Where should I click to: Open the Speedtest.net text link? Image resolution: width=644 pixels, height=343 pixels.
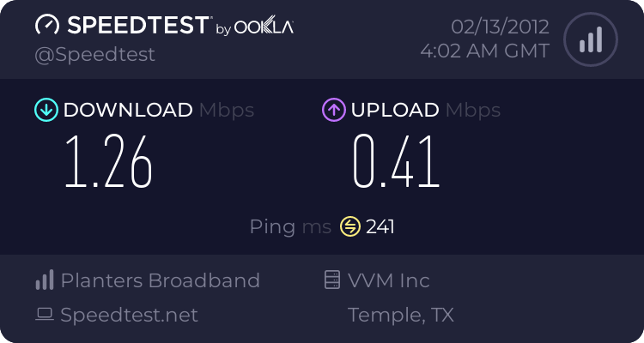coord(129,315)
